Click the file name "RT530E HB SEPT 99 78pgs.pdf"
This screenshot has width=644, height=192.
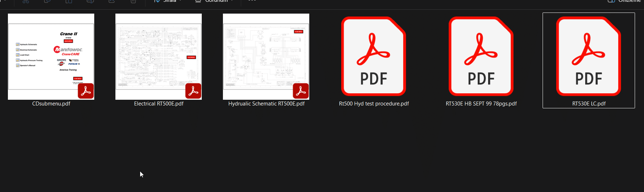coord(481,104)
